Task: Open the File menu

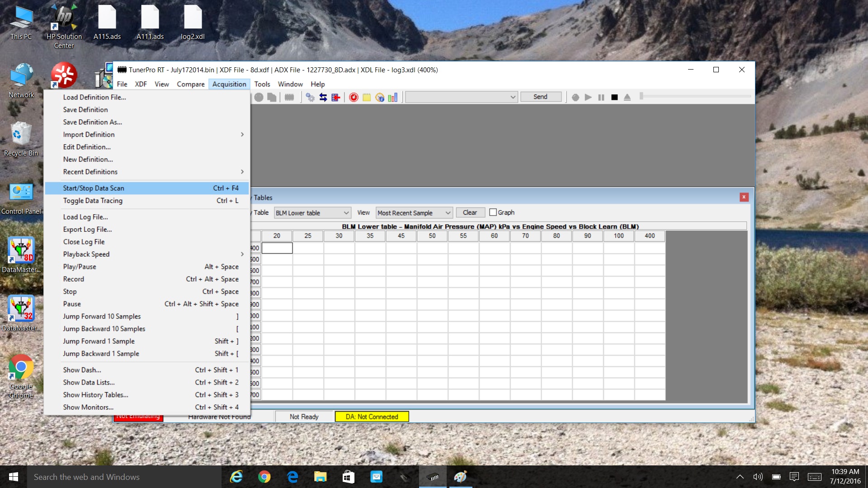Action: coord(122,84)
